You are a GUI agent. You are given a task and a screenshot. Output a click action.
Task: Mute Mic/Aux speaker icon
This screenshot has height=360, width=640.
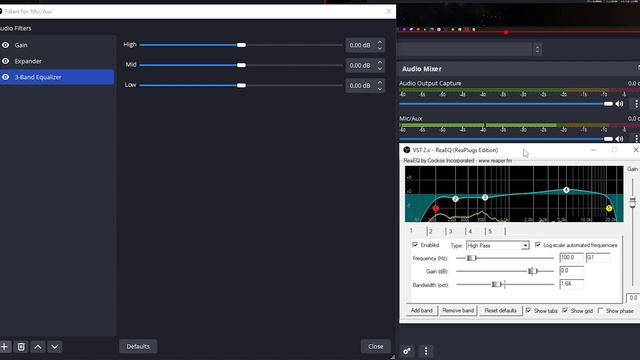click(619, 139)
